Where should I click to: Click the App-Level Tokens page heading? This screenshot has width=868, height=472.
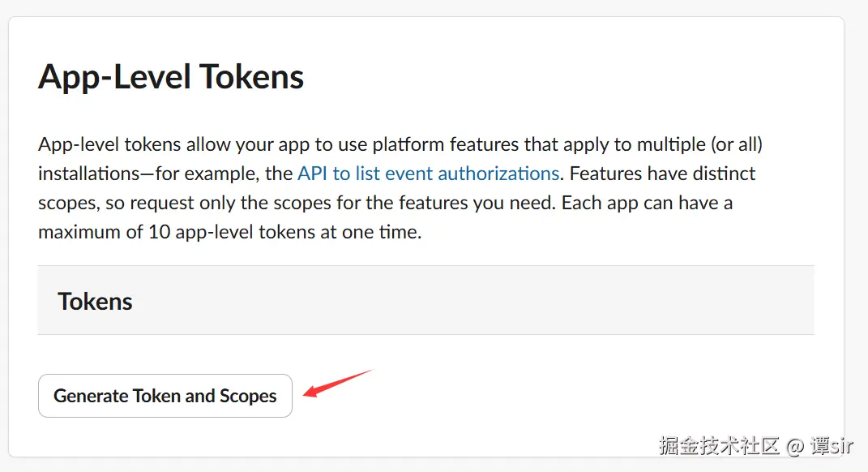pos(171,78)
